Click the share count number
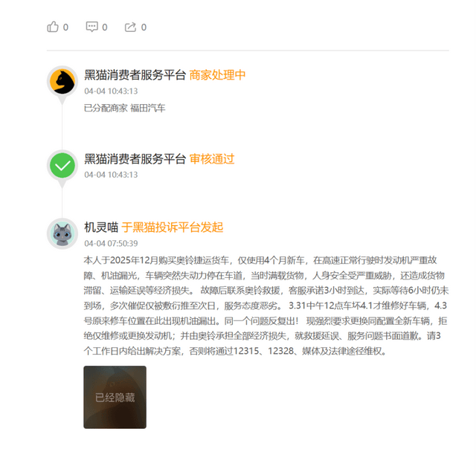 pos(144,28)
